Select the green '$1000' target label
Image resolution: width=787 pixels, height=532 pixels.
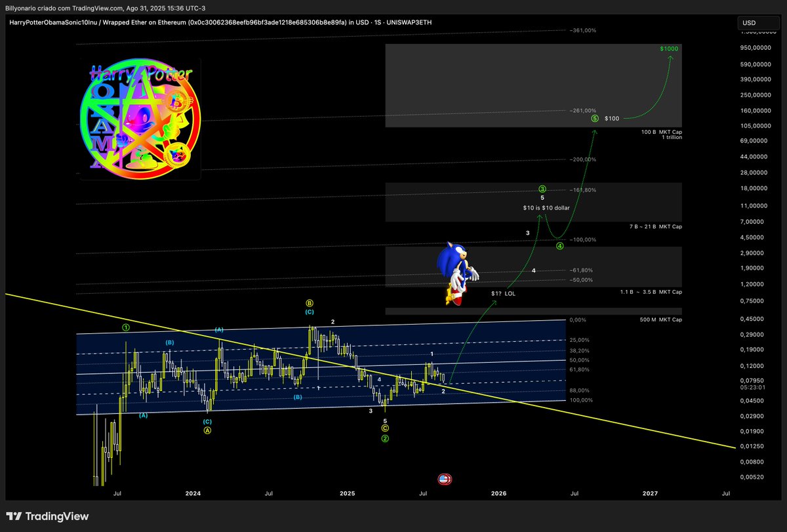[670, 49]
